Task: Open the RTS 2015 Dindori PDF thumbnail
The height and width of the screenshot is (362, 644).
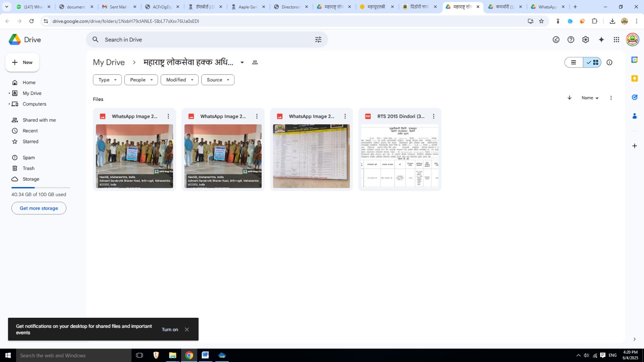Action: 400,156
